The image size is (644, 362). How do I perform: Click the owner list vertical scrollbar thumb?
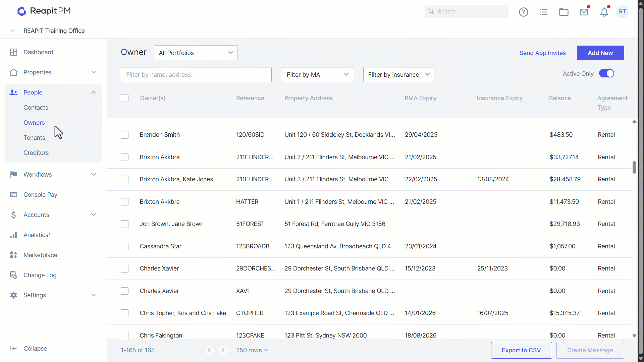634,167
